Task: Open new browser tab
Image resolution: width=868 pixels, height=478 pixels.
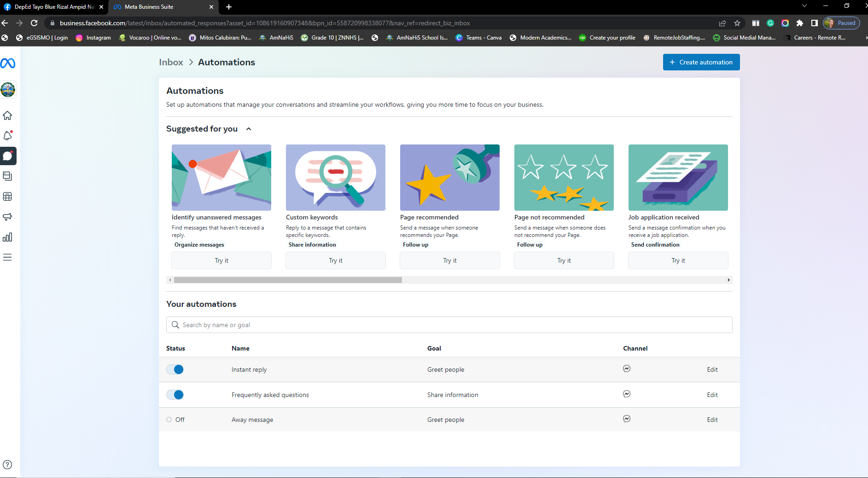Action: (x=229, y=7)
